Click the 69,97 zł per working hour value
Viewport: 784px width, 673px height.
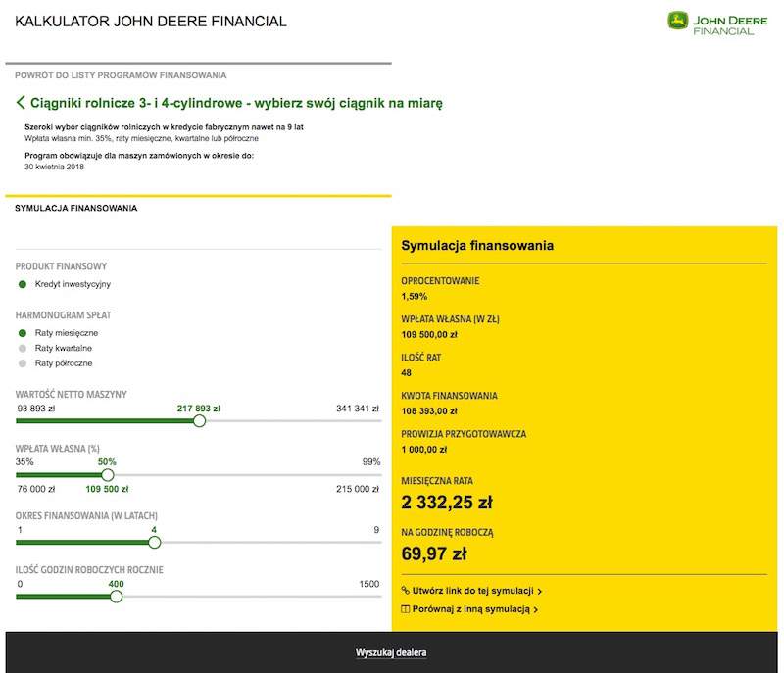(x=434, y=553)
